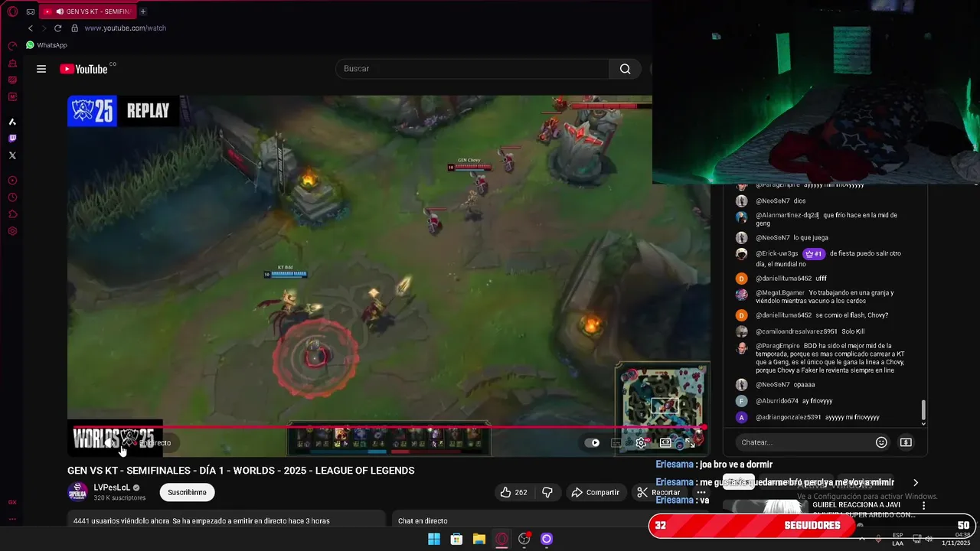Image resolution: width=980 pixels, height=551 pixels.
Task: Open the X panel in Opera sidebar
Action: coord(12,155)
